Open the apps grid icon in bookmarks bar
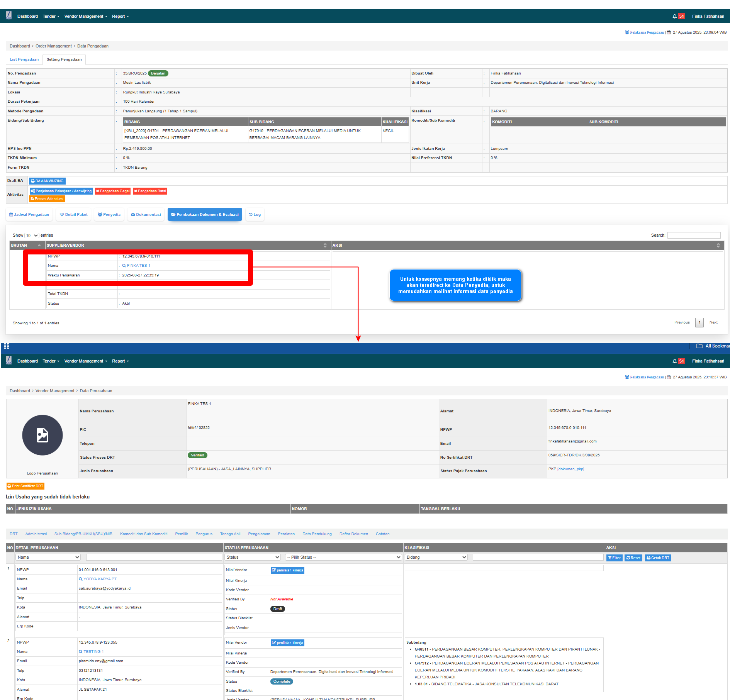Viewport: 730px width, 700px height. [x=7, y=346]
